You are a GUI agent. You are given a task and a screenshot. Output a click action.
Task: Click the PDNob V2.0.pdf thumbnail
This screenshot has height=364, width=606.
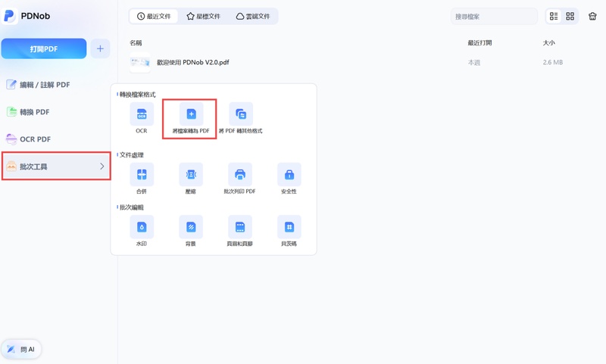tap(140, 62)
